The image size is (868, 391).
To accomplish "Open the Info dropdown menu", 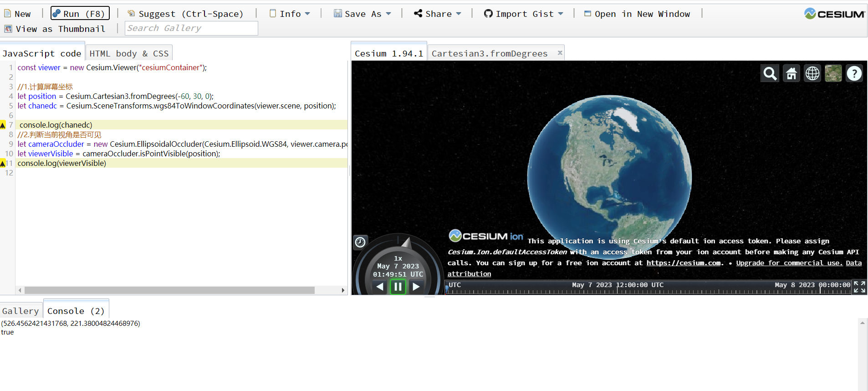I will [290, 14].
